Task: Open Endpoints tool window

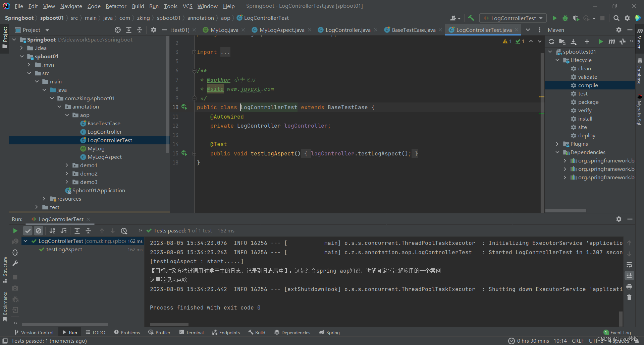Action: pos(226,333)
